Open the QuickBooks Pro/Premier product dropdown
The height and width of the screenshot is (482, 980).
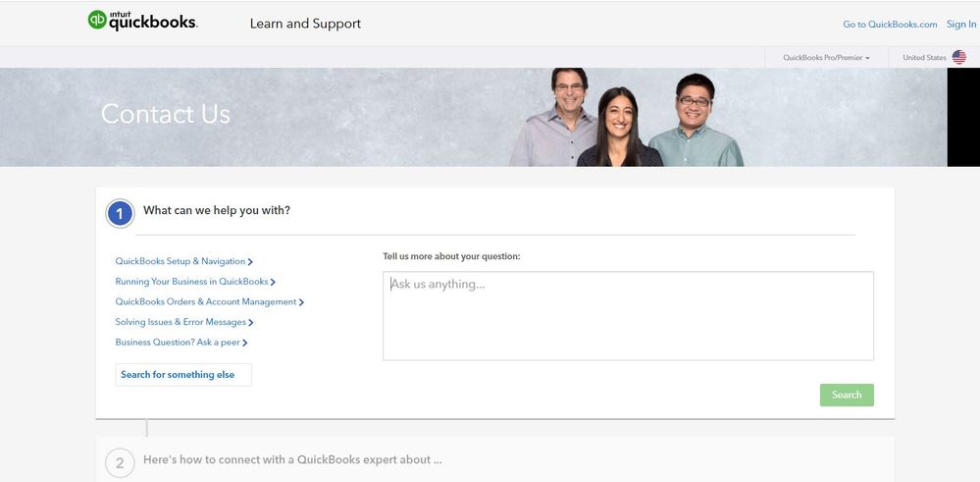tap(826, 58)
